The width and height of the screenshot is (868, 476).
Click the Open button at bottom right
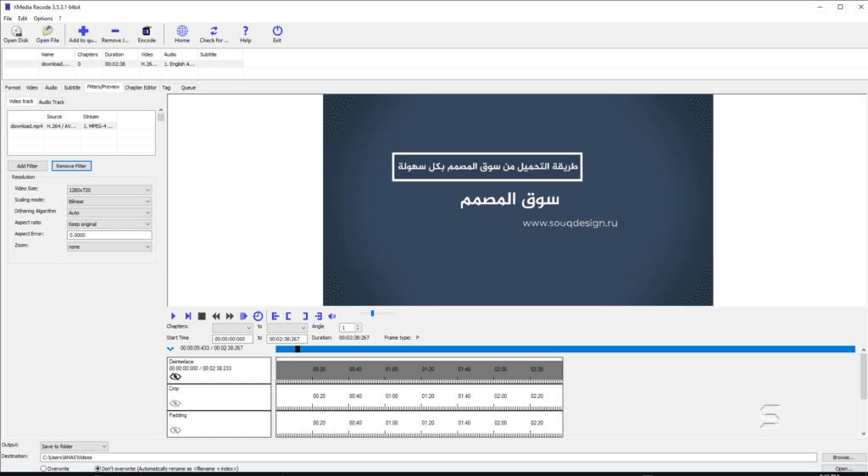pyautogui.click(x=843, y=468)
